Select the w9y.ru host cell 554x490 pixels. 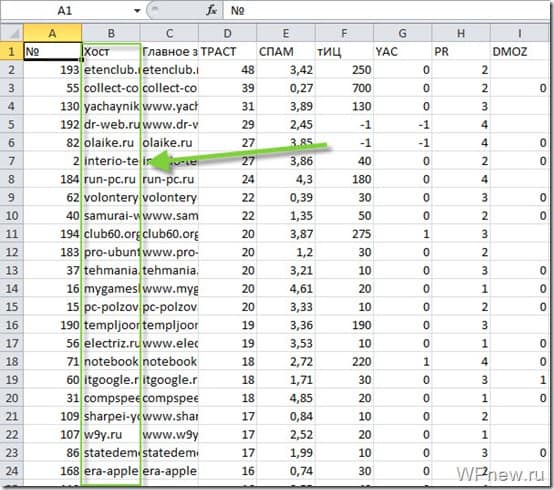click(111, 435)
